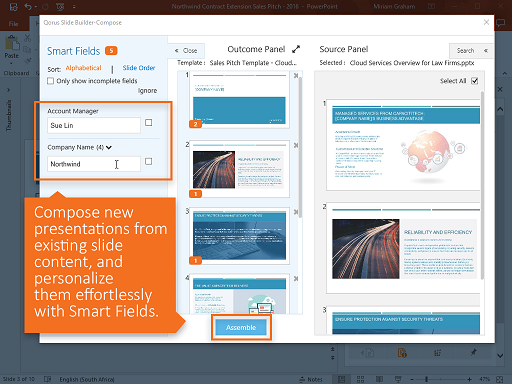Remove slide 1 from the Outcome Panel
Image resolution: width=512 pixels, height=384 pixels.
[x=296, y=76]
